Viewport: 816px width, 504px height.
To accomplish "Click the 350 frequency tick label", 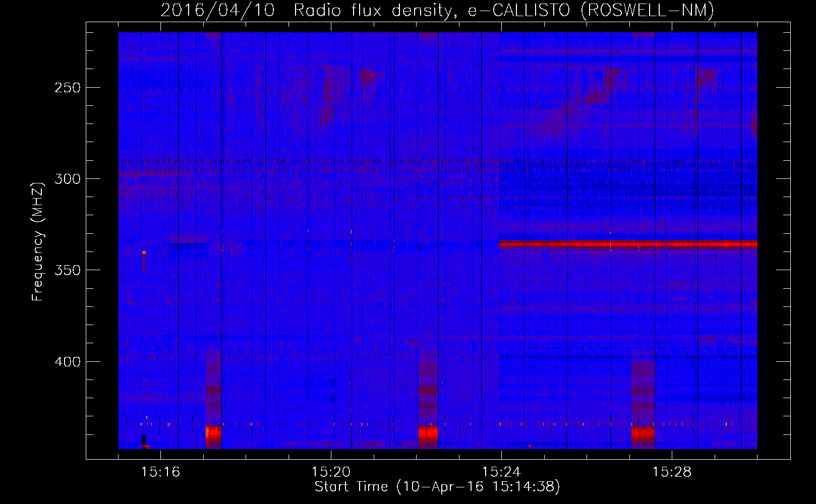I will click(x=68, y=270).
